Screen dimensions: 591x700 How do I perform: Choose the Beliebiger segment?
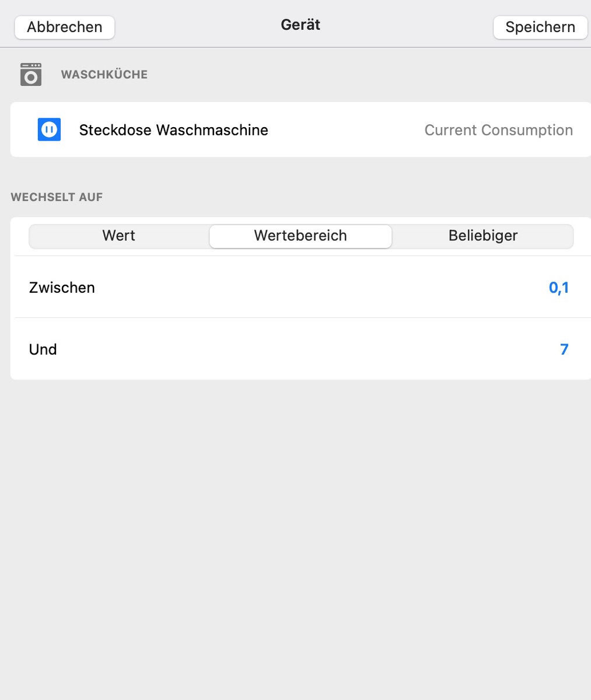(482, 236)
